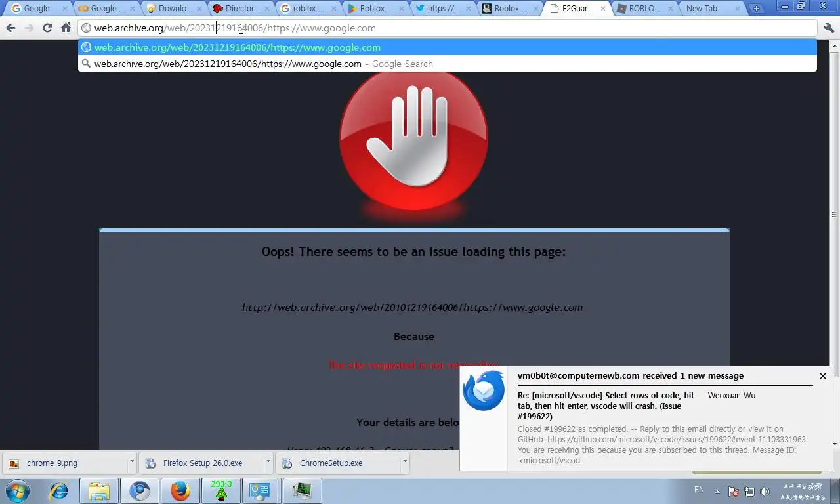
Task: Choose the Google Search suggestion for the URL
Action: (448, 64)
